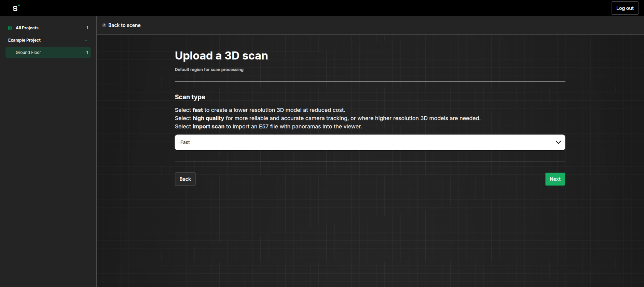
Task: Open All Projects in the sidebar
Action: coord(27,28)
